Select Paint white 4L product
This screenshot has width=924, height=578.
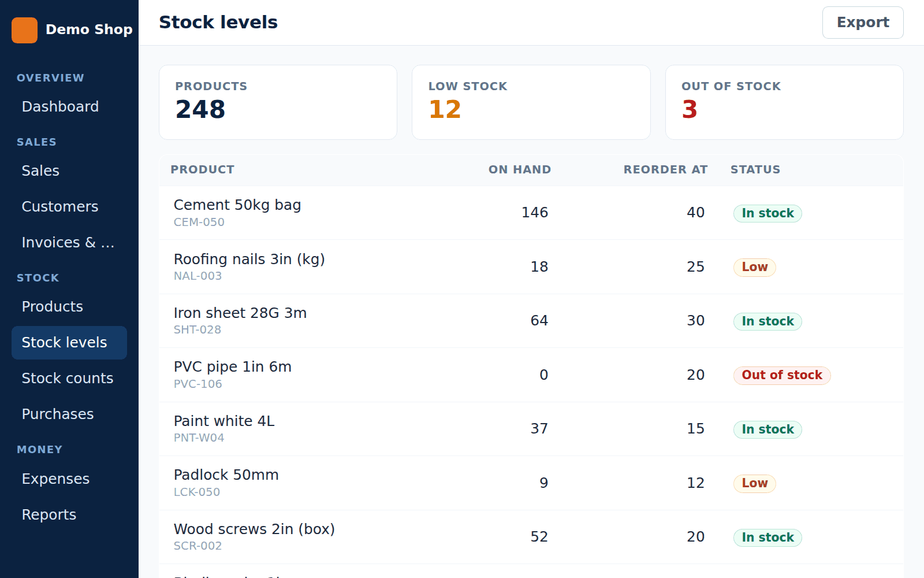point(224,421)
